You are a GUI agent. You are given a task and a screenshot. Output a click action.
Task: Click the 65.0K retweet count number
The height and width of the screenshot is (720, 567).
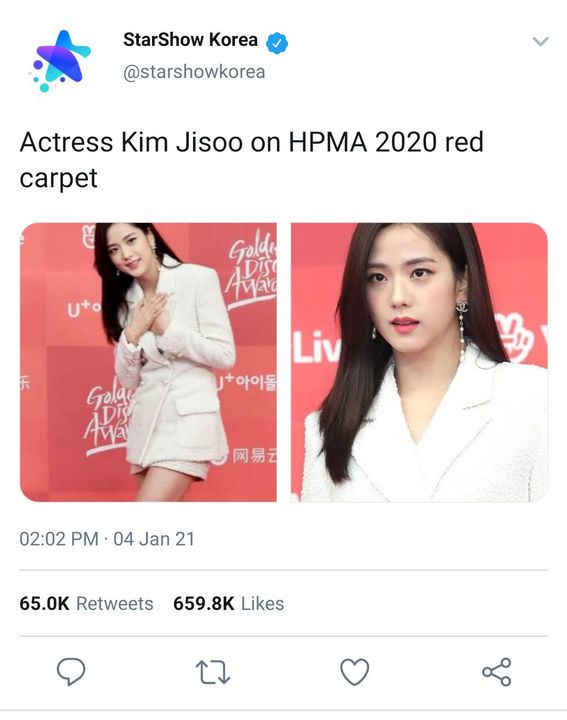coord(44,603)
